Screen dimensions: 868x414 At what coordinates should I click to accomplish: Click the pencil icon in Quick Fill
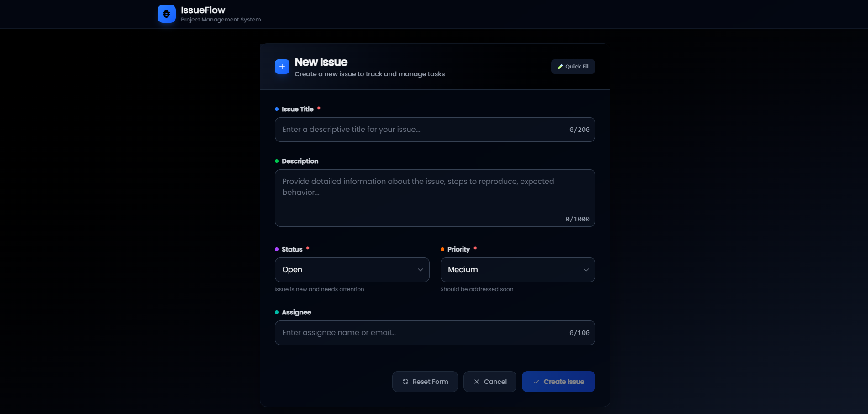(560, 67)
